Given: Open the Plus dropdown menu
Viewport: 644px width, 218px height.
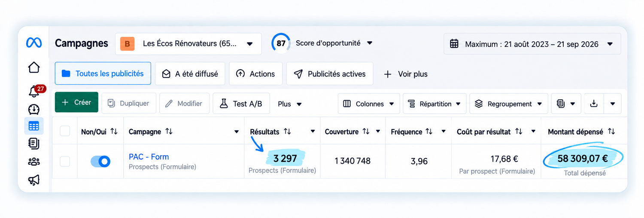Looking at the screenshot, I should pos(290,104).
